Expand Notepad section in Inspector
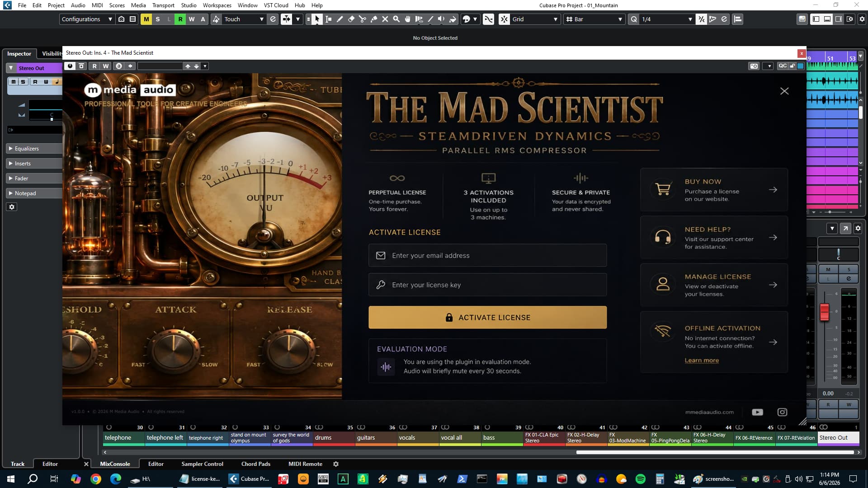 click(34, 193)
